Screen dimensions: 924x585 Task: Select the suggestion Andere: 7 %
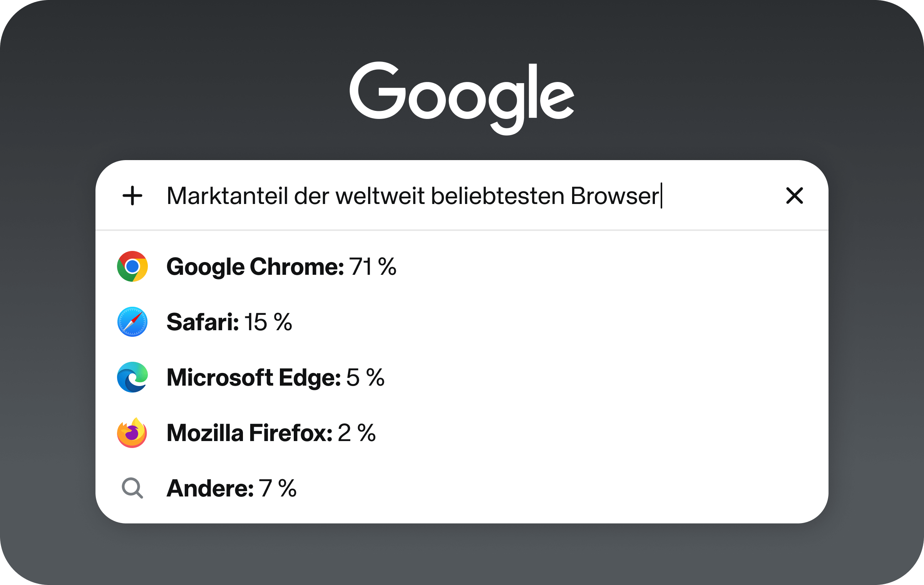click(231, 488)
